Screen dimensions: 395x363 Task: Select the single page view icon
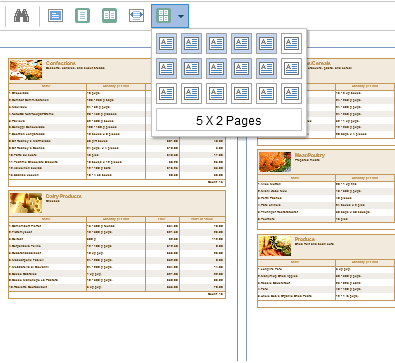point(82,16)
